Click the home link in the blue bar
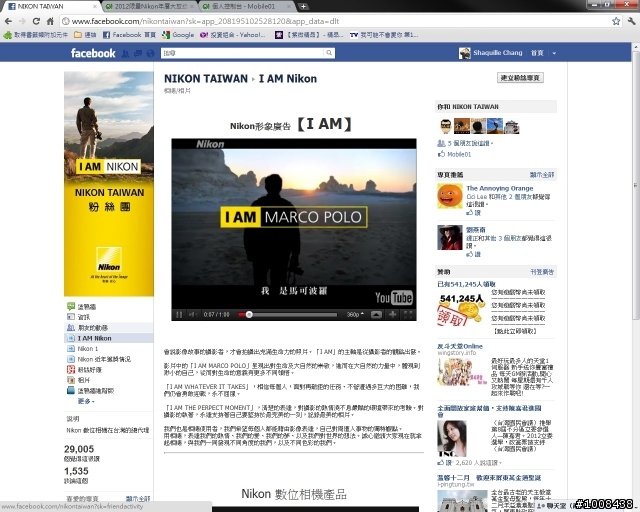 click(537, 53)
